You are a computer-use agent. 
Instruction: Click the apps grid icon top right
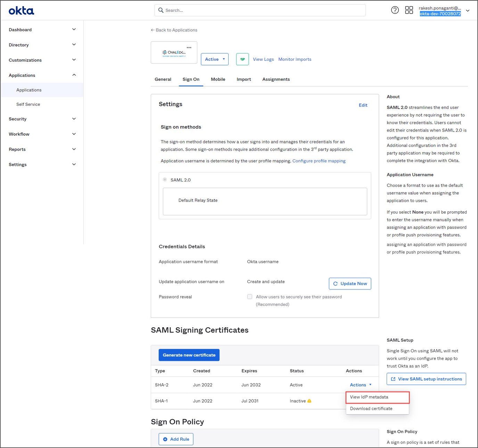coord(409,10)
